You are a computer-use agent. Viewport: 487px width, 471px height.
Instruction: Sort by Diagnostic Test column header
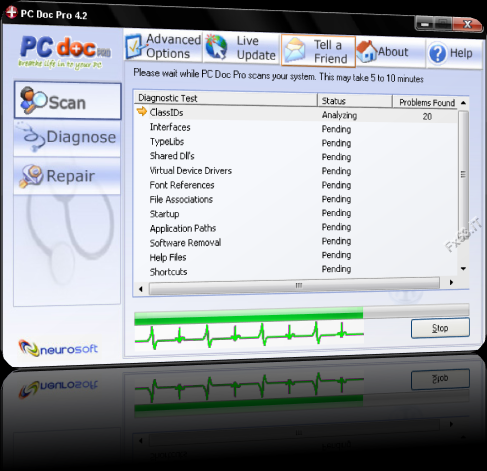[225, 99]
